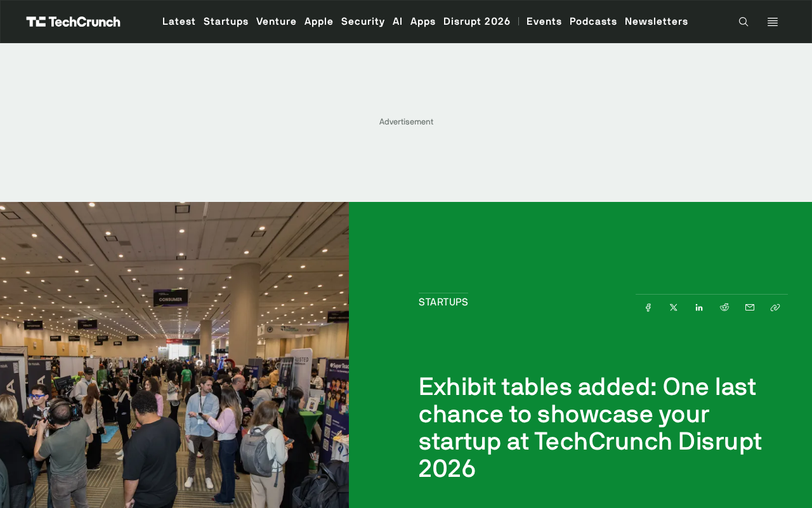Viewport: 812px width, 508px height.
Task: Click the Advertisement label
Action: pos(406,122)
